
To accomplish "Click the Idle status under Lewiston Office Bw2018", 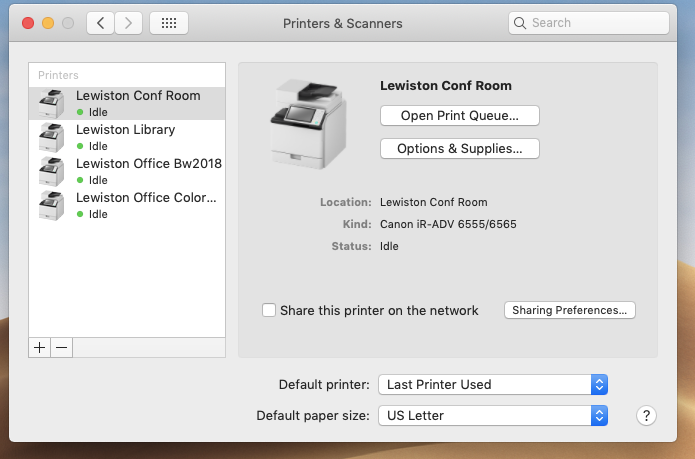I will pyautogui.click(x=98, y=180).
